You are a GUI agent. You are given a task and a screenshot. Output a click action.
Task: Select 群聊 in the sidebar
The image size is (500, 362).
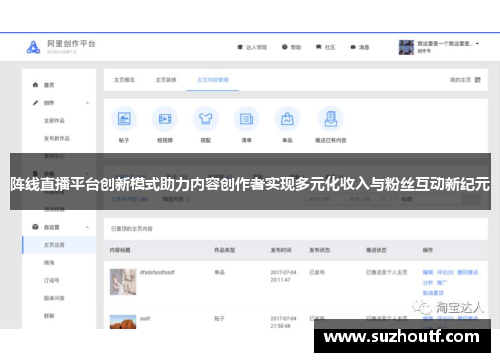coord(49,315)
